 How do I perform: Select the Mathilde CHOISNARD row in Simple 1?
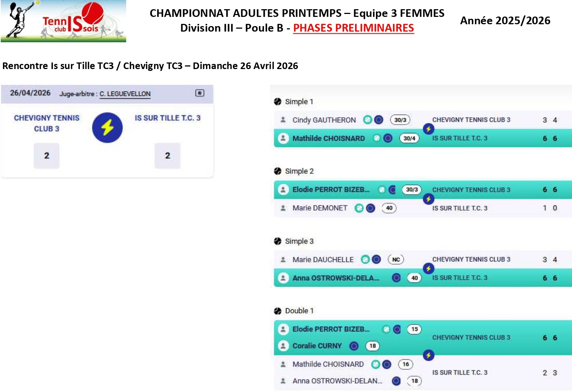(328, 139)
